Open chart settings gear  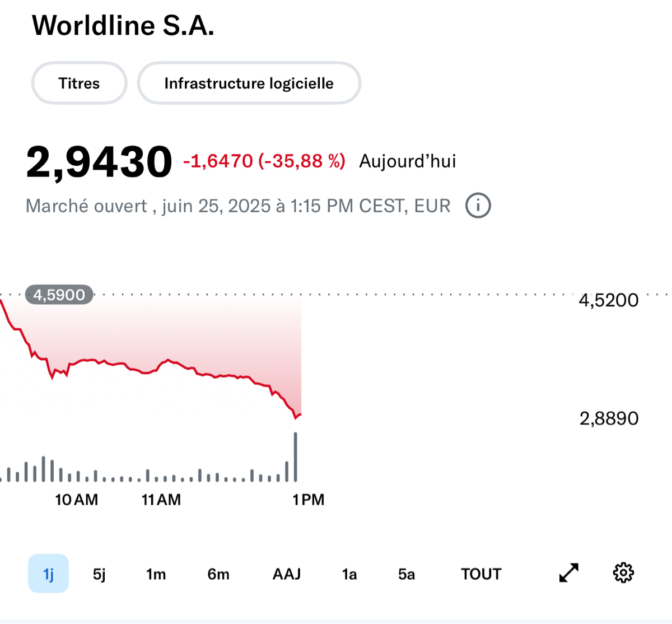pyautogui.click(x=623, y=573)
